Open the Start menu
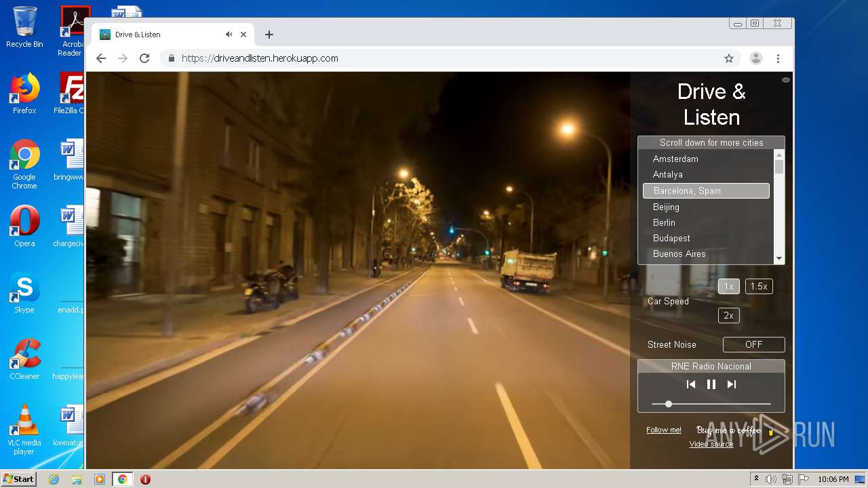Image resolution: width=868 pixels, height=488 pixels. pyautogui.click(x=19, y=479)
